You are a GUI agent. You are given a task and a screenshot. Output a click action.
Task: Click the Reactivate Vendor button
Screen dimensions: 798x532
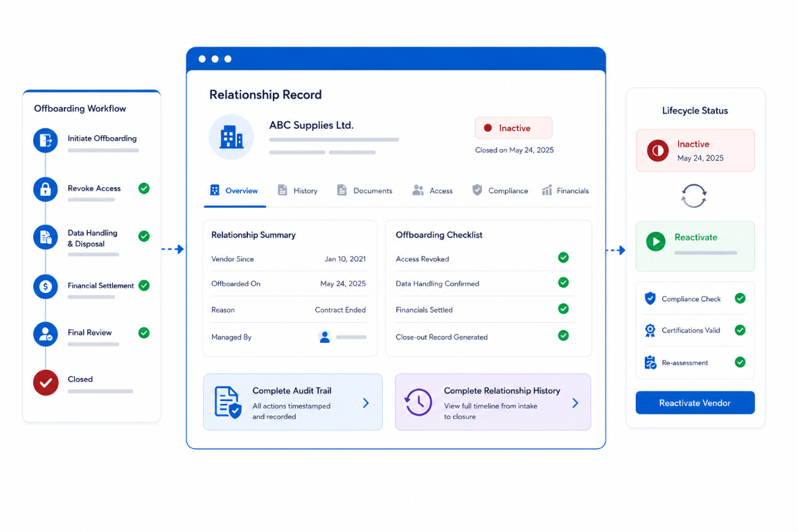click(x=695, y=402)
